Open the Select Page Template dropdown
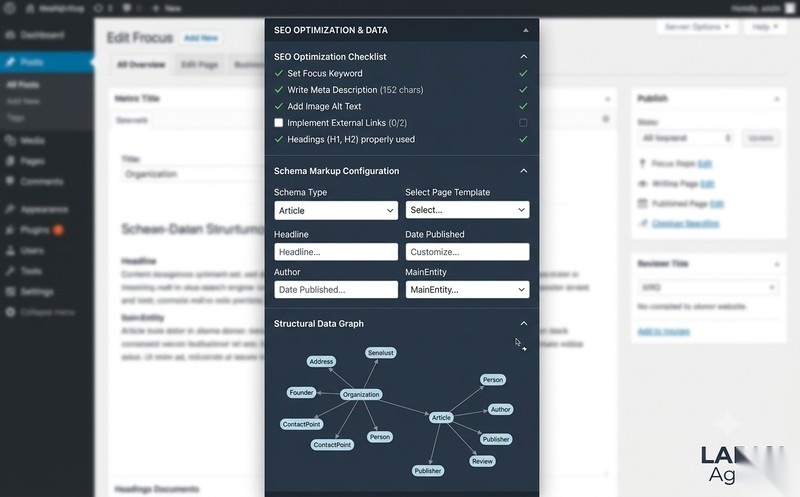 [x=467, y=210]
